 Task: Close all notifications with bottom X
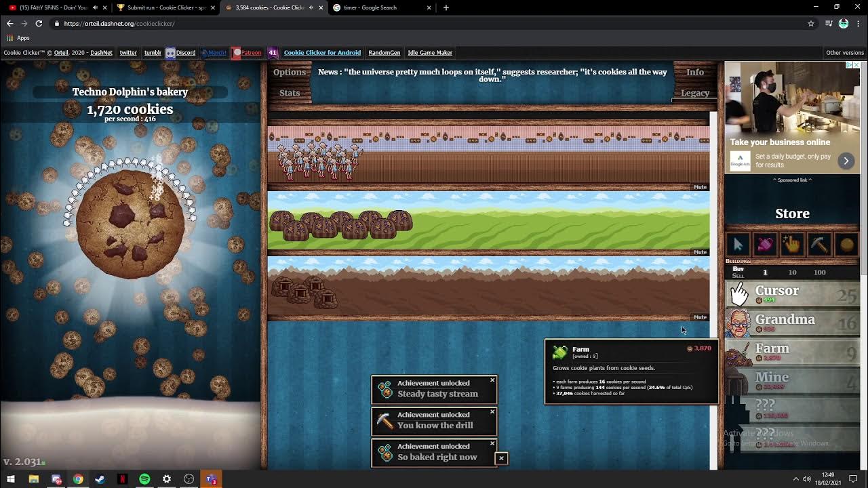click(501, 459)
